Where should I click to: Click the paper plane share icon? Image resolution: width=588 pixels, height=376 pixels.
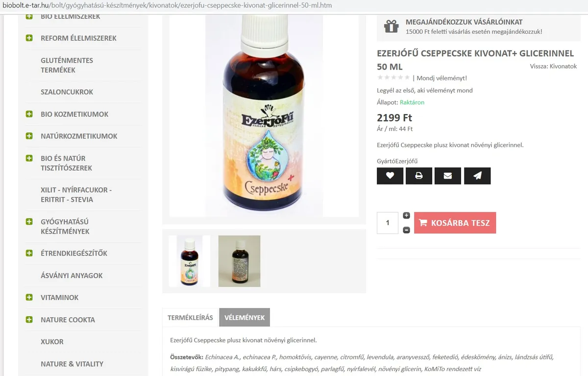click(477, 176)
